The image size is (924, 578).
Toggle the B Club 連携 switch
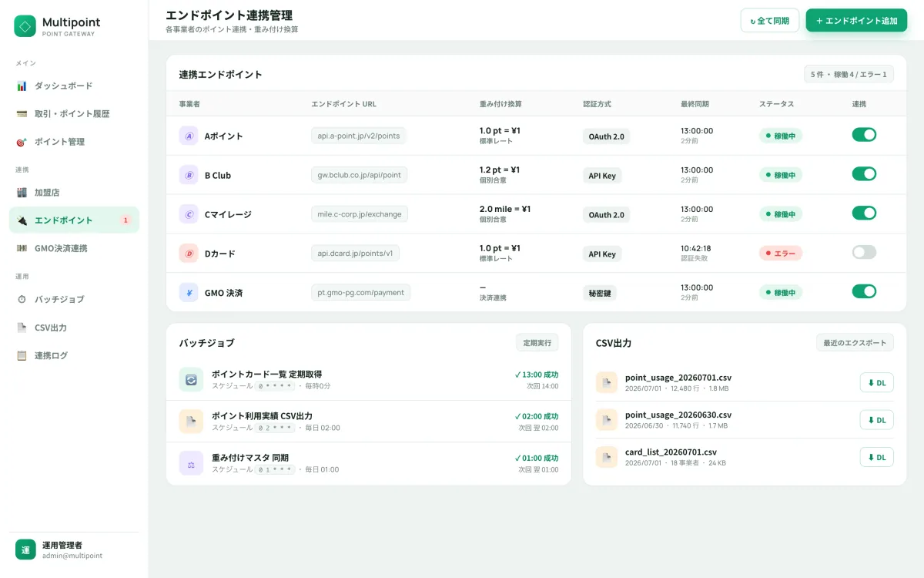pos(864,174)
